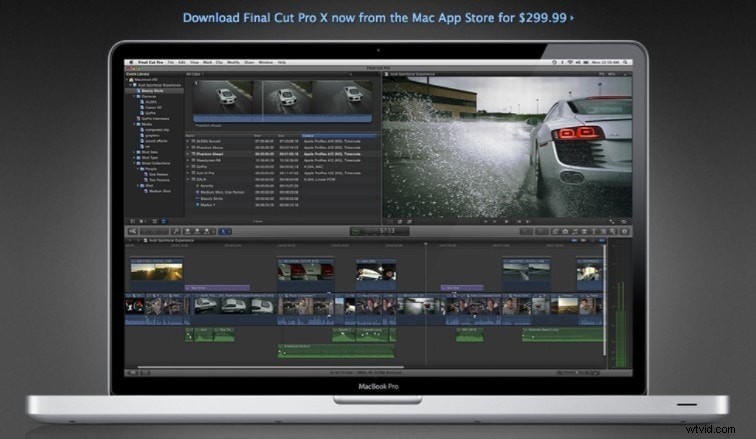Collapse the Media folder
The height and width of the screenshot is (439, 756).
(135, 124)
